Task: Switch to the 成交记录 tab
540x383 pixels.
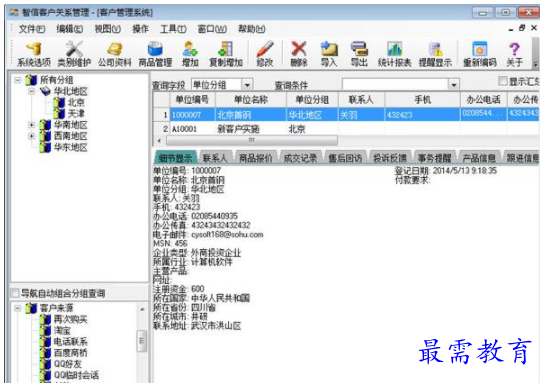Action: coord(300,158)
